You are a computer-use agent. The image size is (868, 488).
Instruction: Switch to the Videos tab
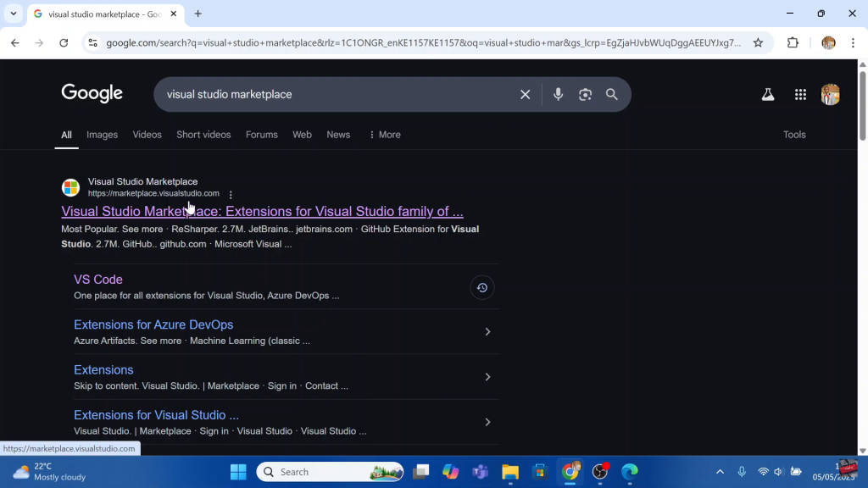pyautogui.click(x=147, y=135)
